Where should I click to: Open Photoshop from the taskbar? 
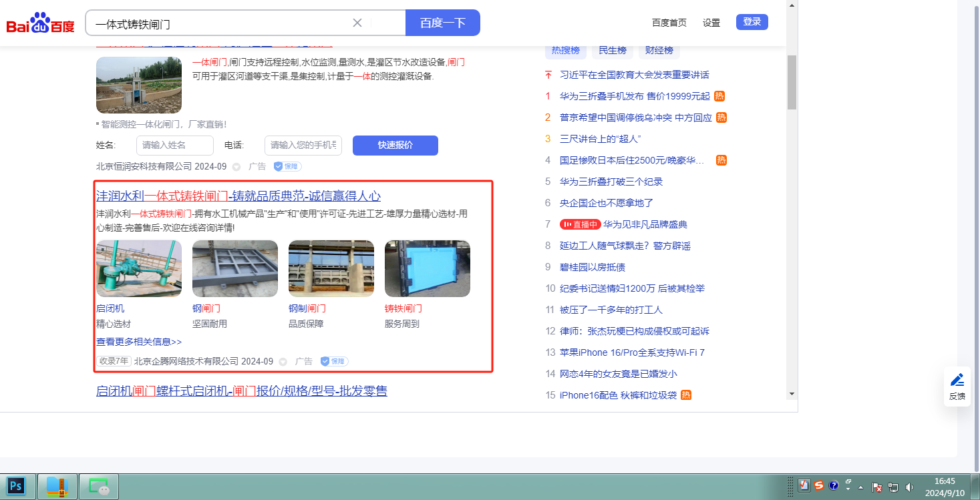click(17, 486)
